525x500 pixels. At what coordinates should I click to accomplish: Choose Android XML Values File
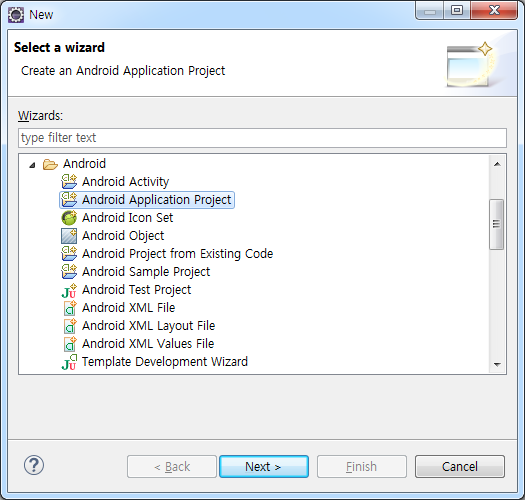tap(148, 344)
